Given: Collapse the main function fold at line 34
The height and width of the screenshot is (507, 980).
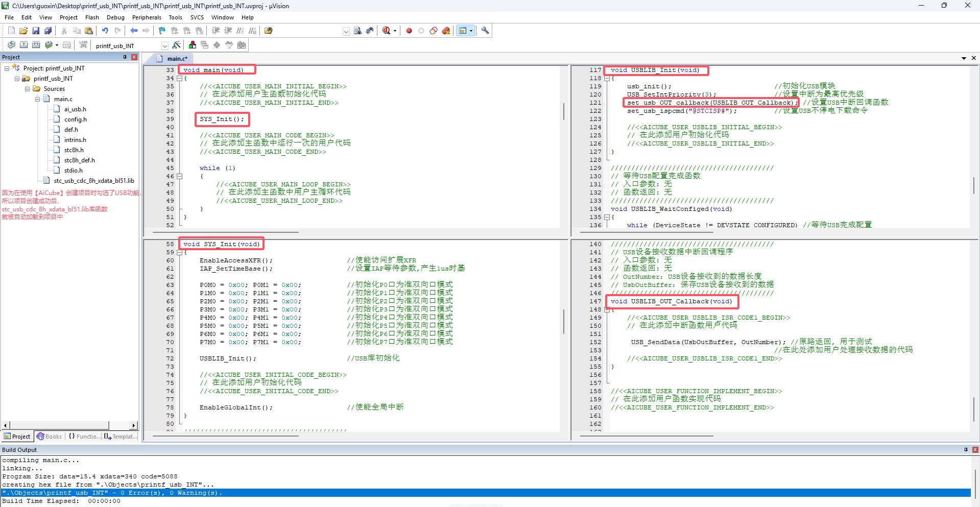Looking at the screenshot, I should pos(179,78).
